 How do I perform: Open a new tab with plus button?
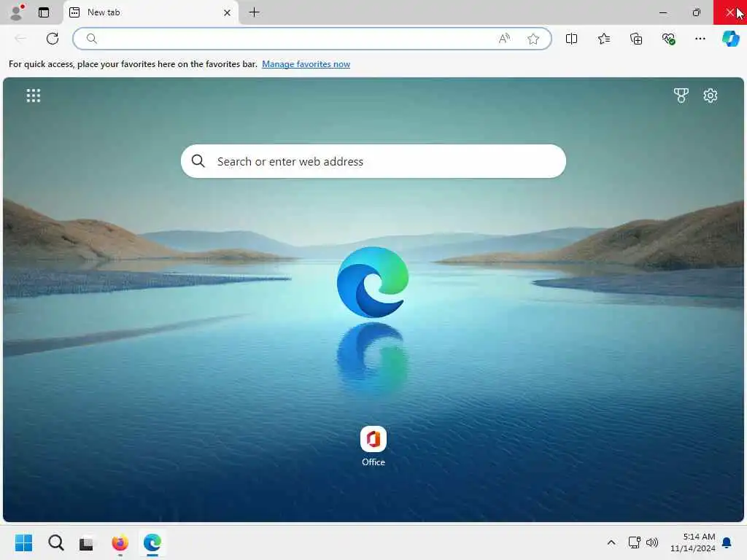[255, 12]
